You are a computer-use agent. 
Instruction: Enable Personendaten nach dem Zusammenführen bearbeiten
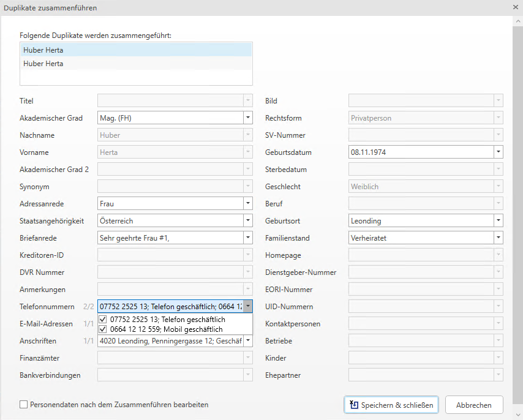click(24, 405)
